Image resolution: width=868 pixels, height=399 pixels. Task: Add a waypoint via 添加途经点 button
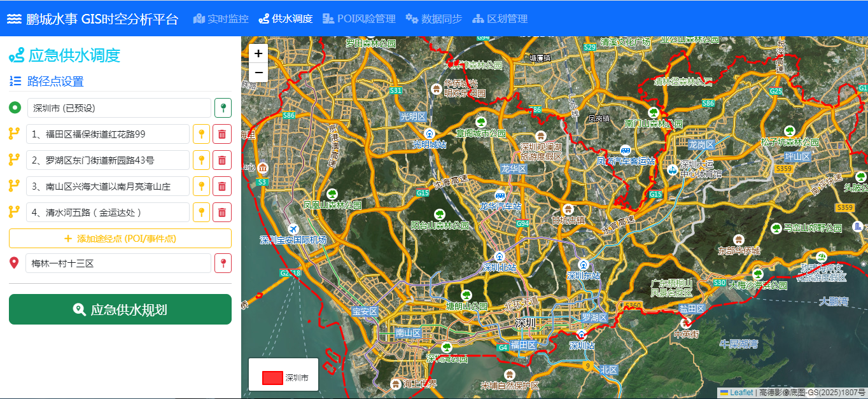[x=120, y=239]
